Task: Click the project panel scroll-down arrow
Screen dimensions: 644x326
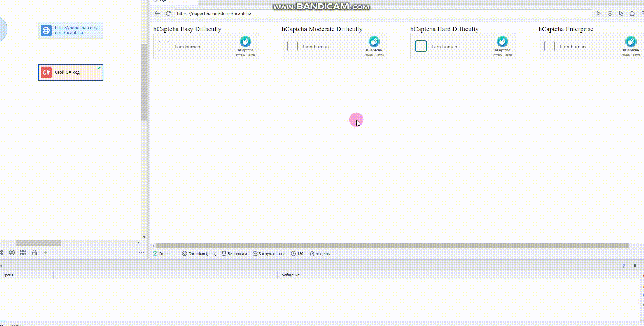Action: [144, 237]
